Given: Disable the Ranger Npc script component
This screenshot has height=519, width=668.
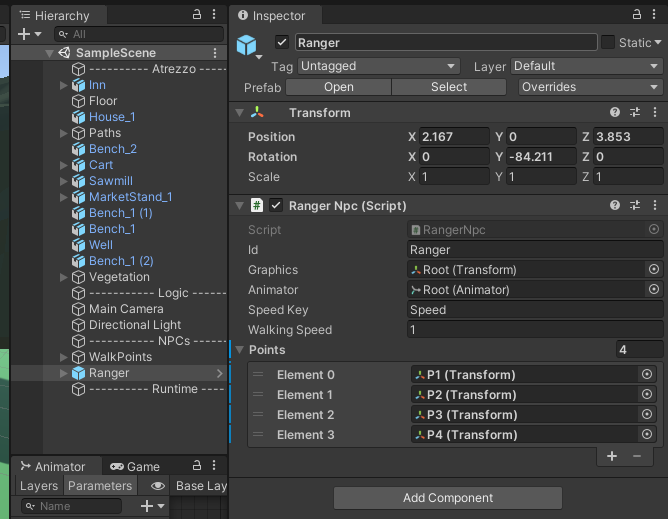Looking at the screenshot, I should point(276,205).
